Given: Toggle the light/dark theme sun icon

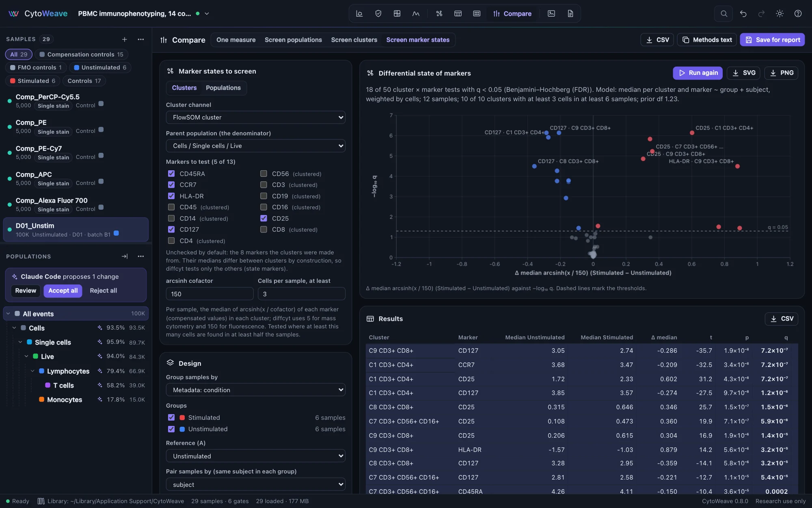Looking at the screenshot, I should [x=780, y=13].
